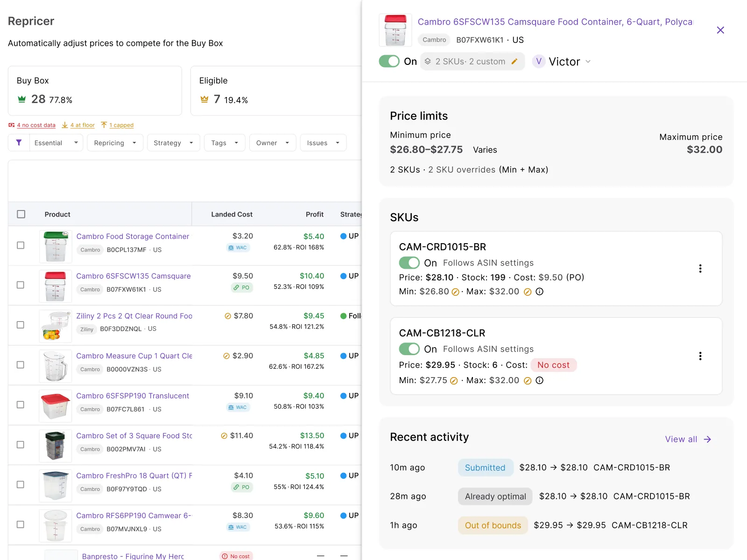Expand the Issues filter dropdown

coord(324,143)
